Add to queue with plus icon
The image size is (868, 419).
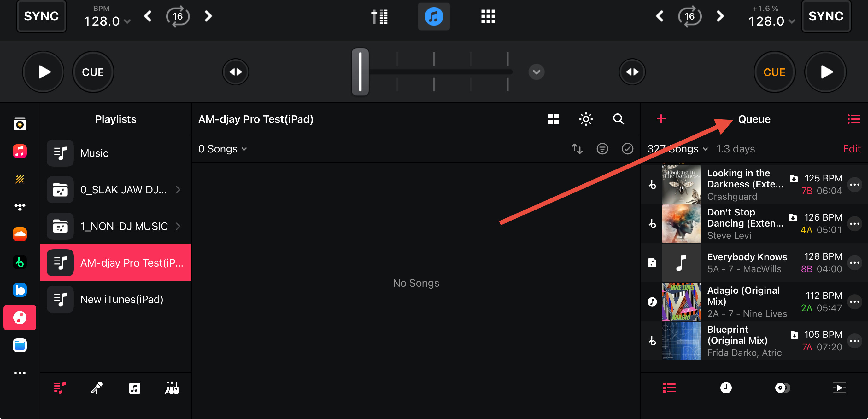[661, 119]
